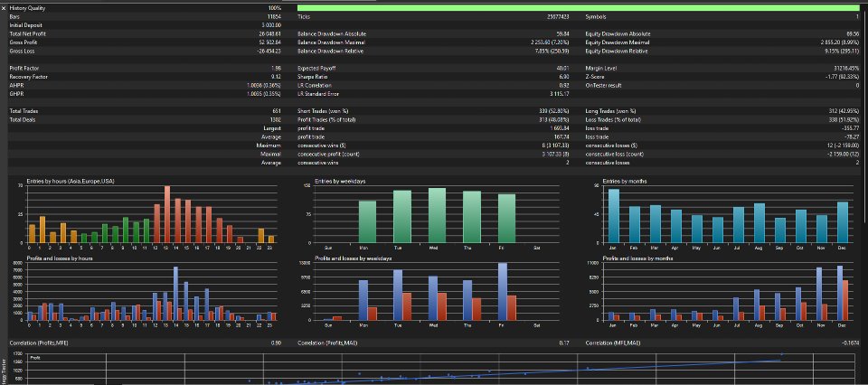Select the Long Trades (won %) label
Screen dimensions: 868x385
610,111
